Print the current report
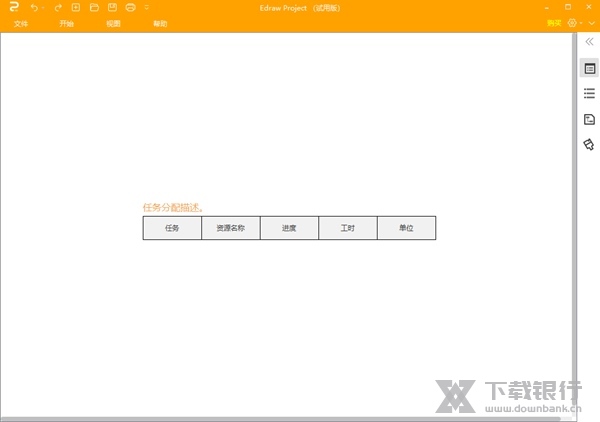The height and width of the screenshot is (422, 600). tap(130, 7)
